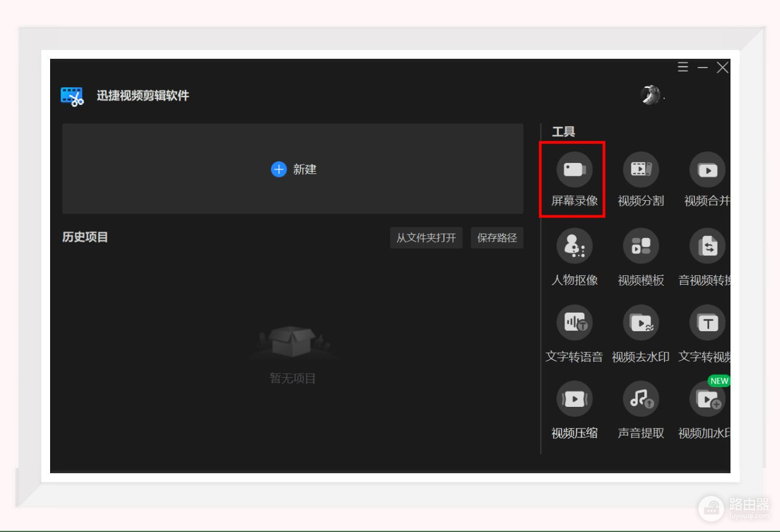The width and height of the screenshot is (780, 532).
Task: Create a new project with 新建
Action: pos(293,169)
